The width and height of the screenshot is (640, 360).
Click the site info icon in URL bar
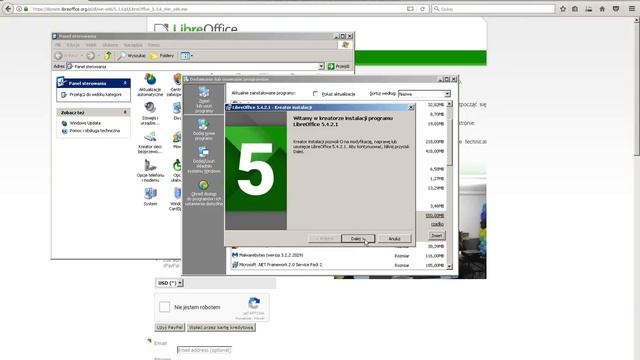coord(19,9)
